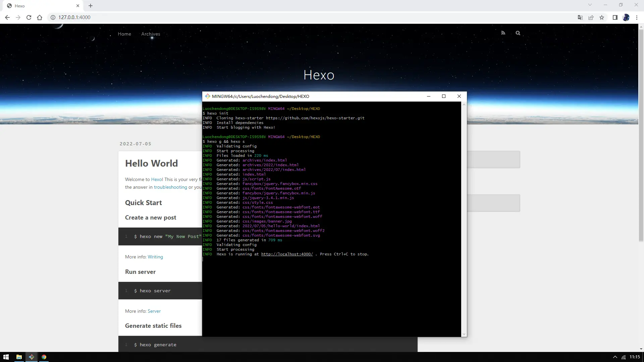Open the Hello World post title
Image resolution: width=644 pixels, height=362 pixels.
[152, 163]
